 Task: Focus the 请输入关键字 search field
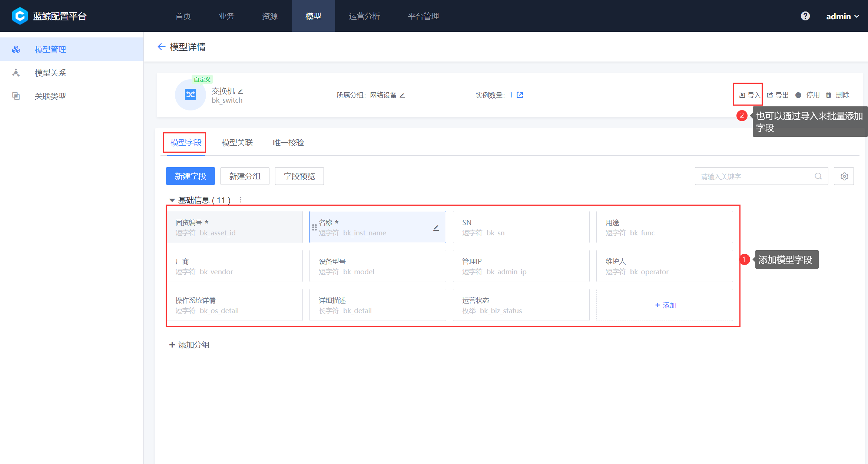click(x=761, y=176)
